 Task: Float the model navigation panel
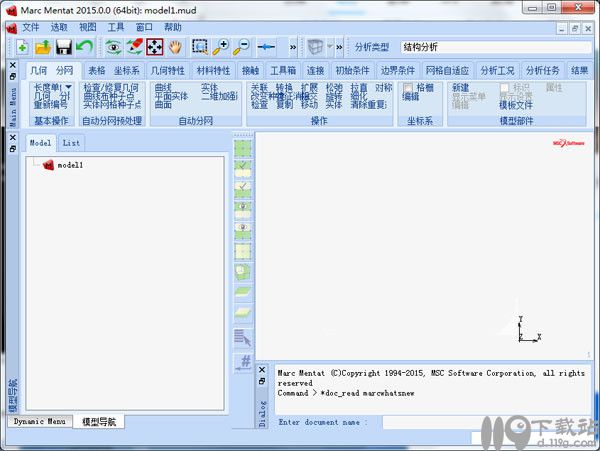click(13, 149)
